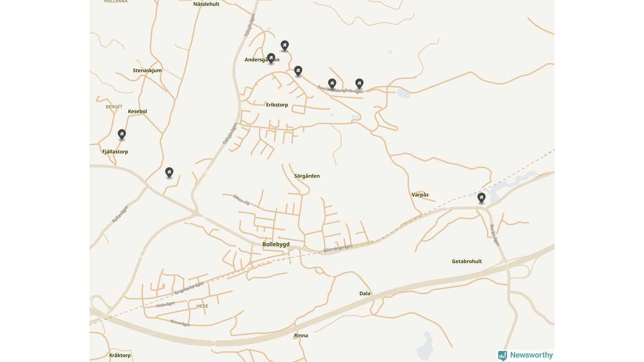The height and width of the screenshot is (362, 644).
Task: Click the Newsworthy logo icon
Action: 503,355
